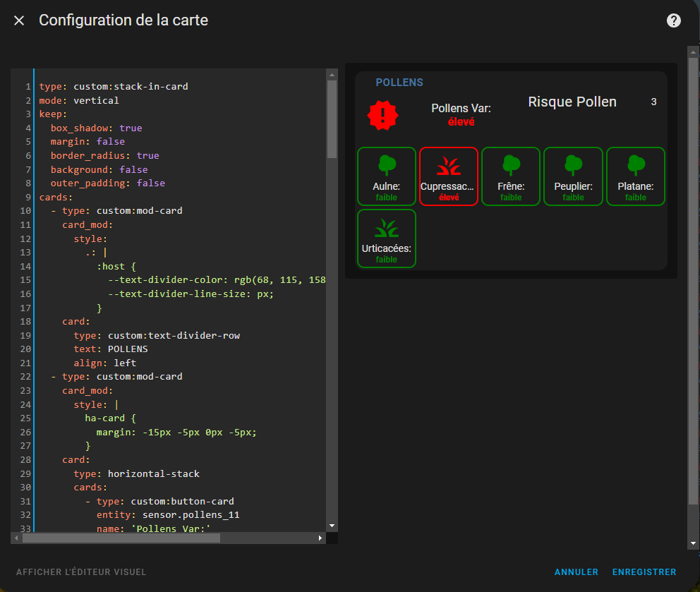Click the Frêne tree icon

click(511, 165)
